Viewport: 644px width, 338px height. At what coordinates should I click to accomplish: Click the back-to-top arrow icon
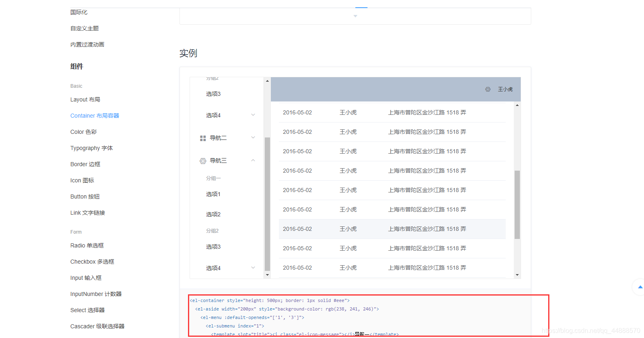click(640, 287)
